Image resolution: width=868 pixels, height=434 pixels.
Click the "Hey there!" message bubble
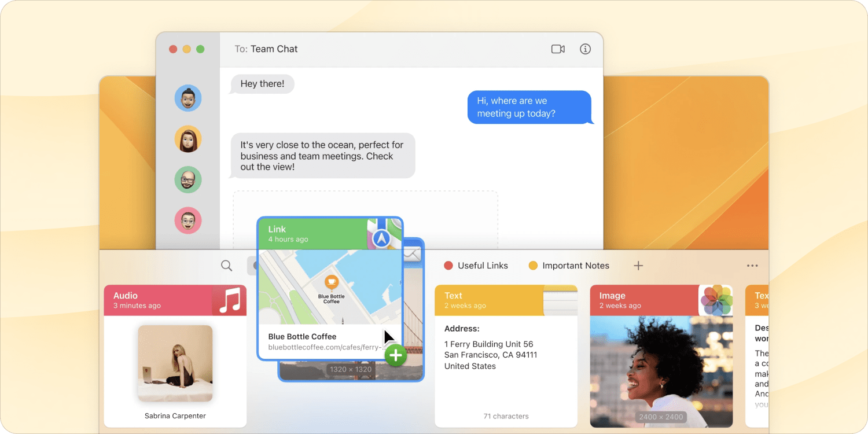coord(262,84)
